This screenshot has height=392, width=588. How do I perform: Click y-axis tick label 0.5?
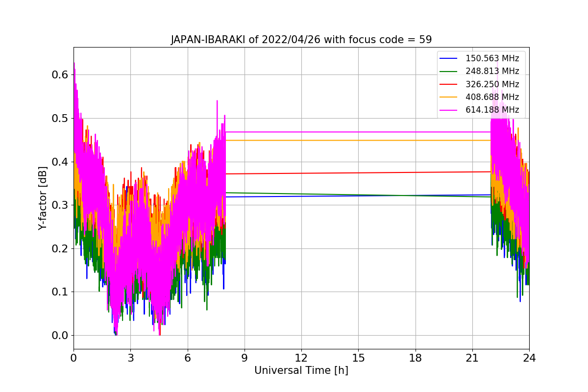tap(61, 118)
